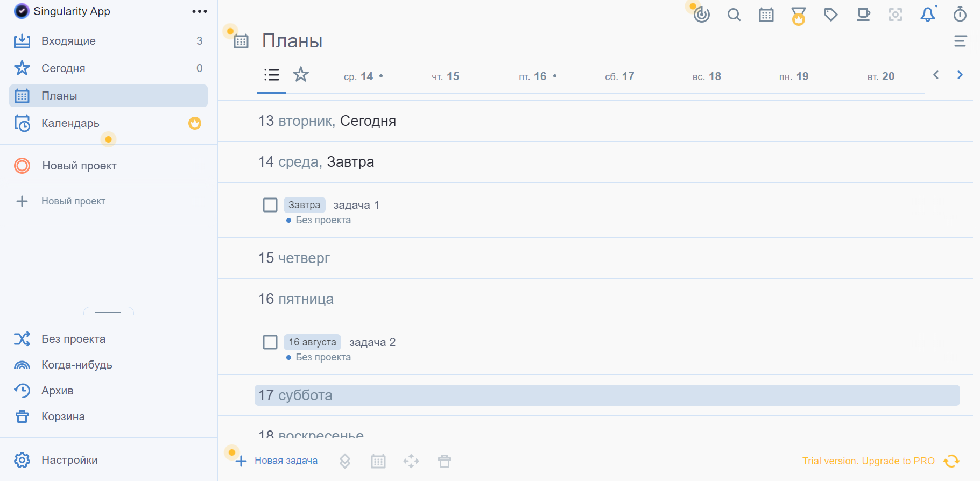The image size is (980, 481).
Task: Click the sidebar panel divider handle
Action: (108, 312)
